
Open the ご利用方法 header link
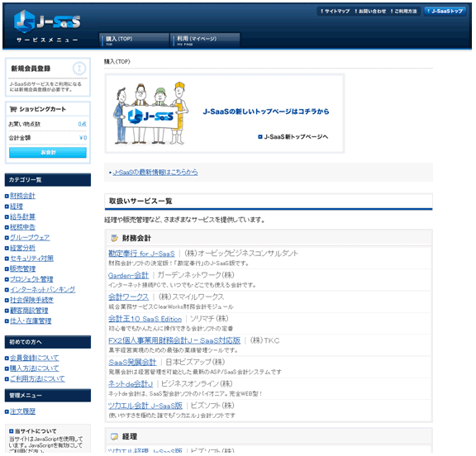404,12
